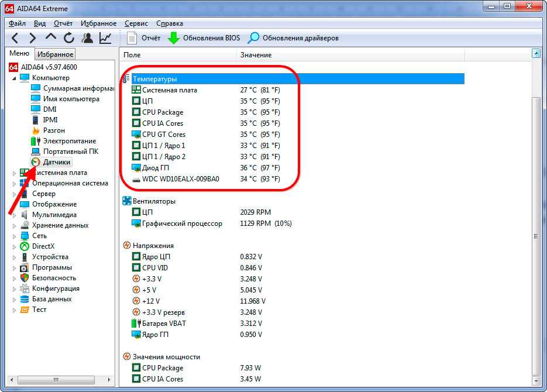The width and height of the screenshot is (547, 392).
Task: Click the Forward navigation arrow
Action: 33,38
